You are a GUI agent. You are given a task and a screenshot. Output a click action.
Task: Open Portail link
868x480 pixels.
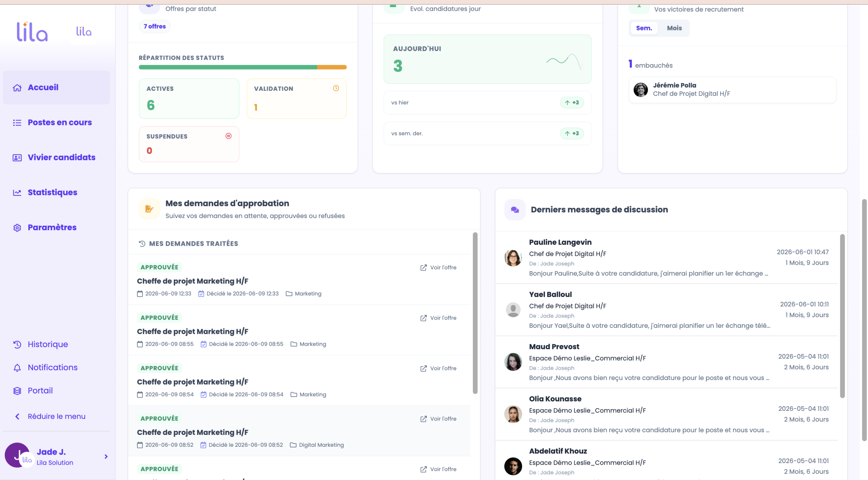tap(40, 391)
